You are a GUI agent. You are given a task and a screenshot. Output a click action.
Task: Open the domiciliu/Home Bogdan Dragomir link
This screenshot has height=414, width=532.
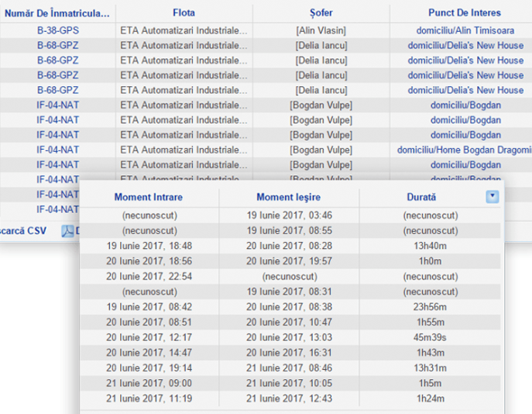pyautogui.click(x=464, y=150)
